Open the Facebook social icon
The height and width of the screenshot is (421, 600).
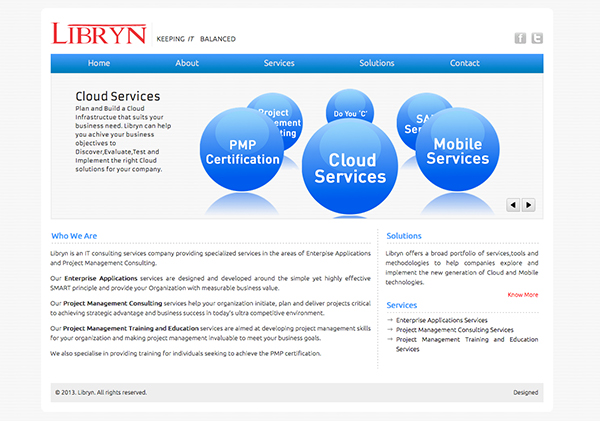click(520, 38)
